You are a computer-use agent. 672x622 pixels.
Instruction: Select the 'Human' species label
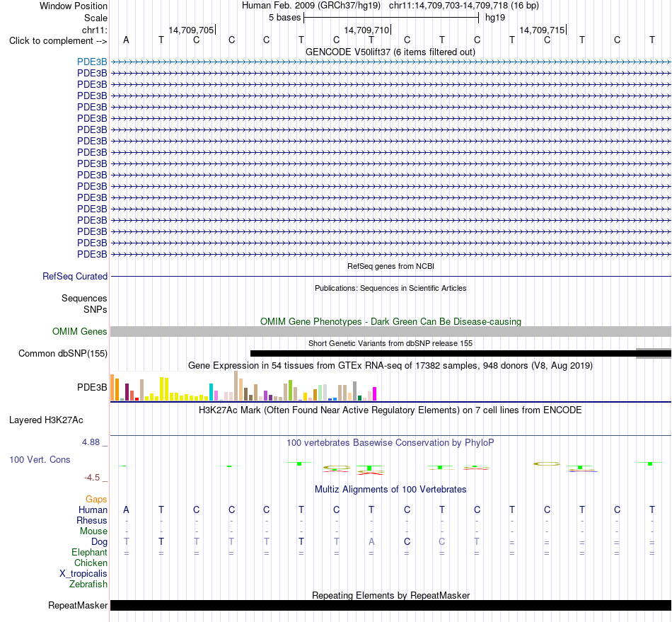[93, 509]
